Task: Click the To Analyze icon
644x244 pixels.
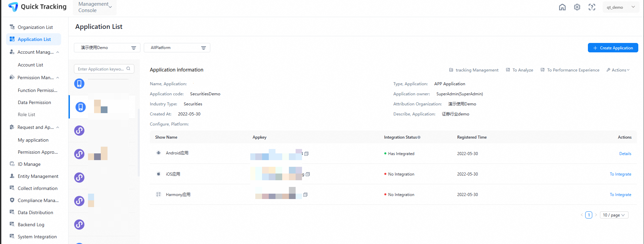Action: coord(508,70)
